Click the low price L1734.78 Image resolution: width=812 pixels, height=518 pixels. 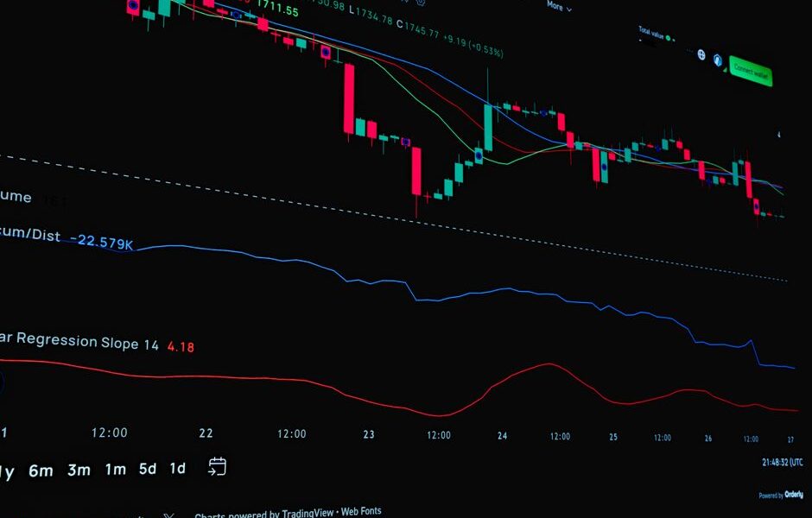pyautogui.click(x=371, y=16)
